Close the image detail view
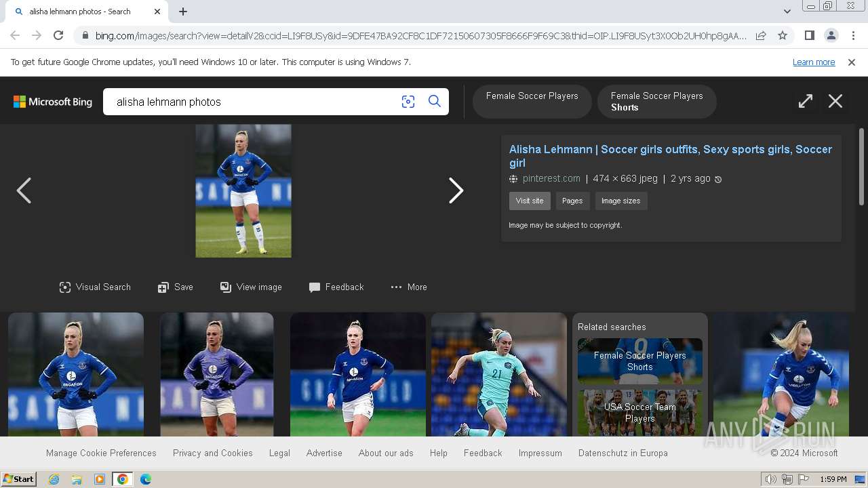The image size is (868, 488). pyautogui.click(x=835, y=101)
